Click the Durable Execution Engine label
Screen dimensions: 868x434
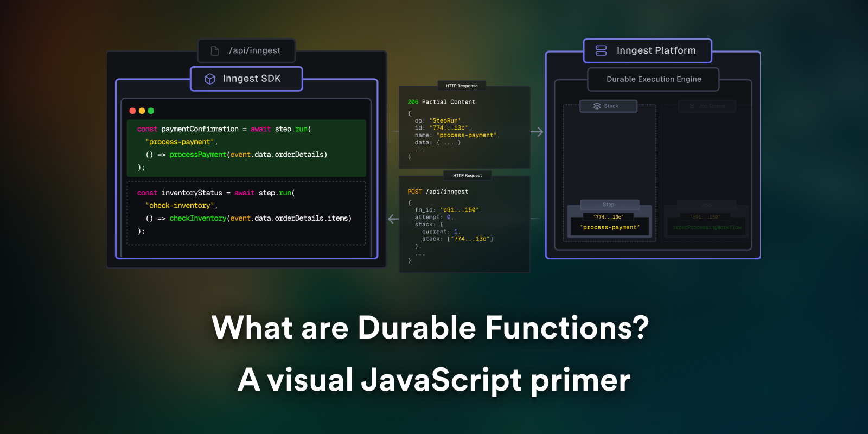654,79
